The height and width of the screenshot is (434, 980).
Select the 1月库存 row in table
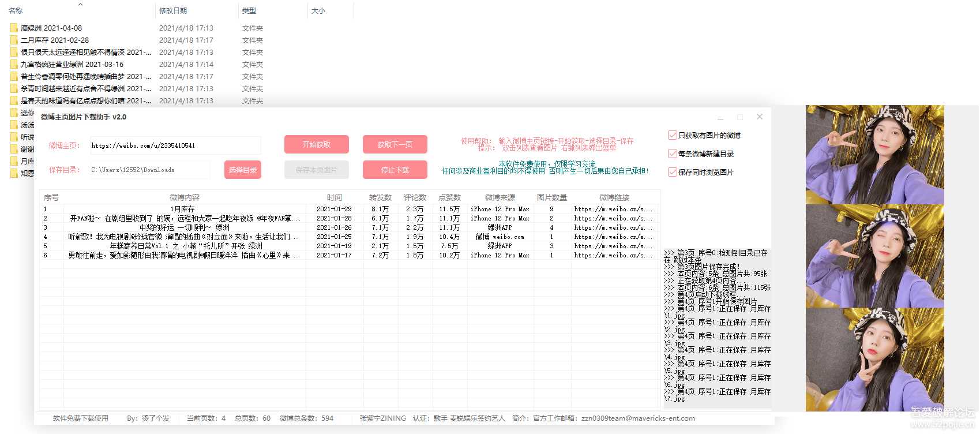[183, 209]
